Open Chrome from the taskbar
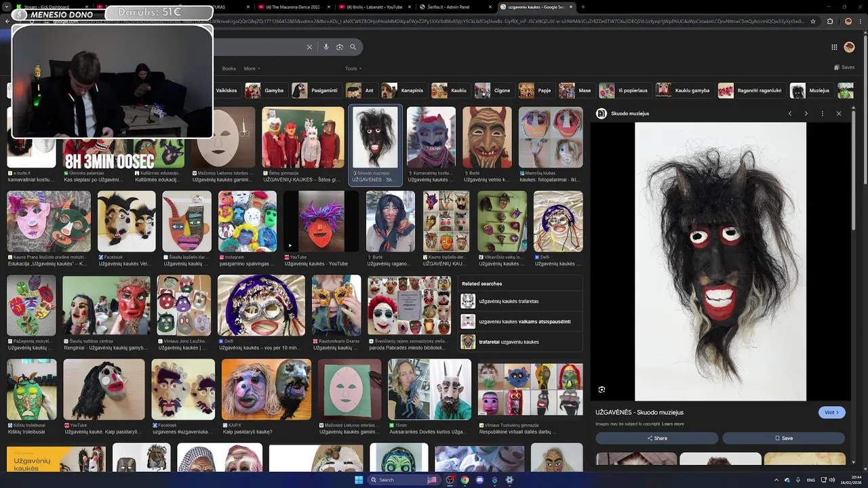 (x=465, y=480)
